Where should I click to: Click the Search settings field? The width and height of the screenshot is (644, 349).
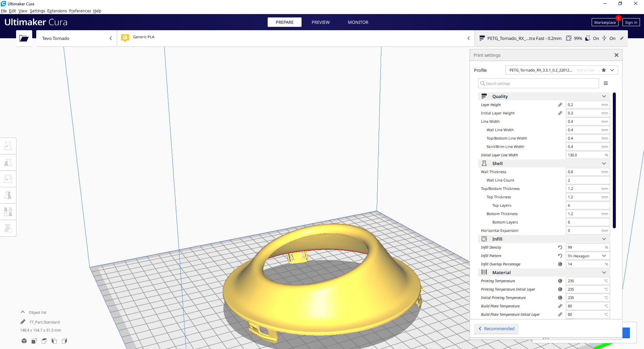[x=538, y=83]
